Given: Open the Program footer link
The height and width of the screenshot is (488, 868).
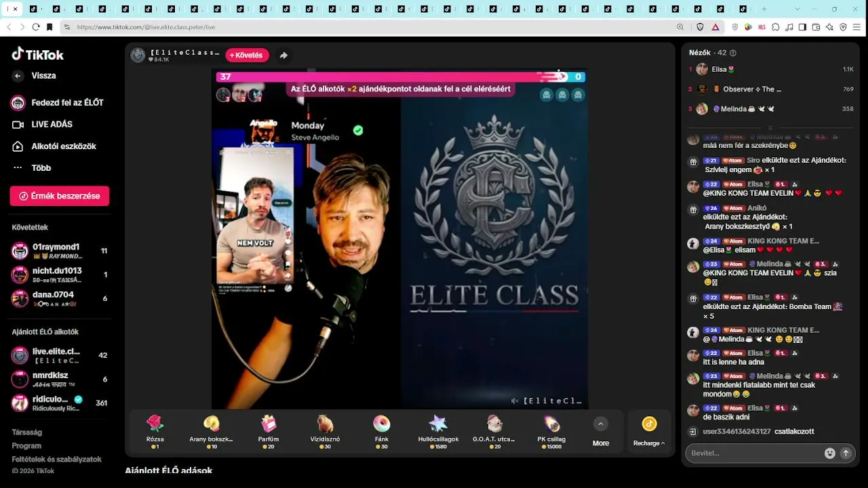Looking at the screenshot, I should (x=26, y=446).
